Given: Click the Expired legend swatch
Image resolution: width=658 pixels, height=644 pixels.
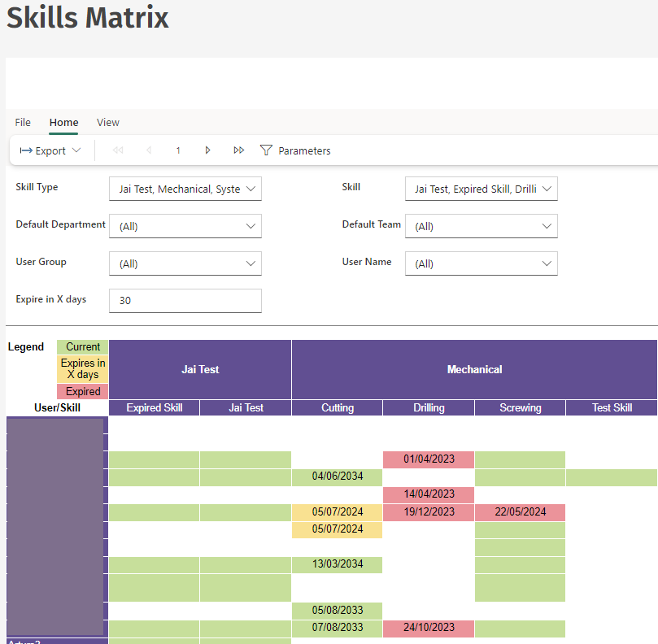Looking at the screenshot, I should [83, 391].
